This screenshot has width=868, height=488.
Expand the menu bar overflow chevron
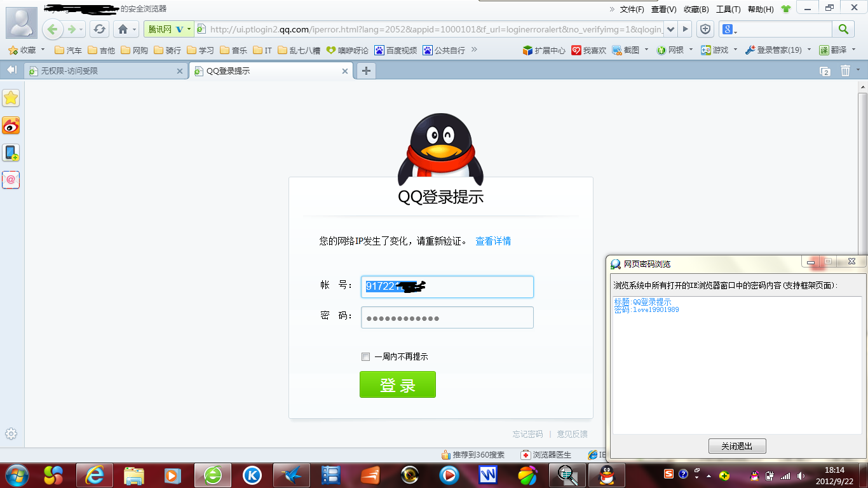[612, 10]
